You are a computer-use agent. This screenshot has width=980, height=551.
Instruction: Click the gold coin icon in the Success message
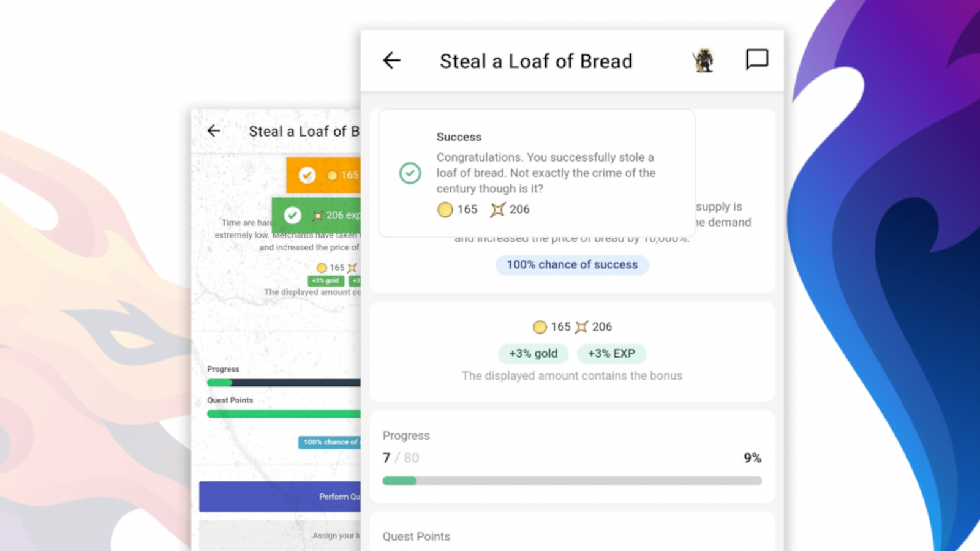tap(445, 210)
